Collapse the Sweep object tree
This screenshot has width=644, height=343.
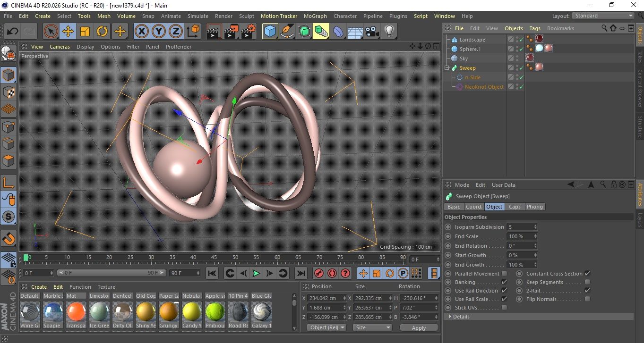pyautogui.click(x=447, y=68)
